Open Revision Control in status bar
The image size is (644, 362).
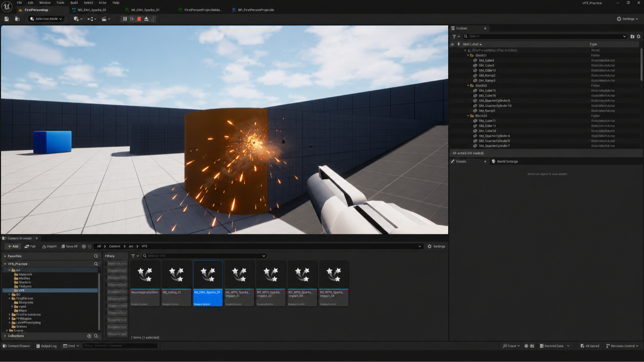tap(622, 346)
